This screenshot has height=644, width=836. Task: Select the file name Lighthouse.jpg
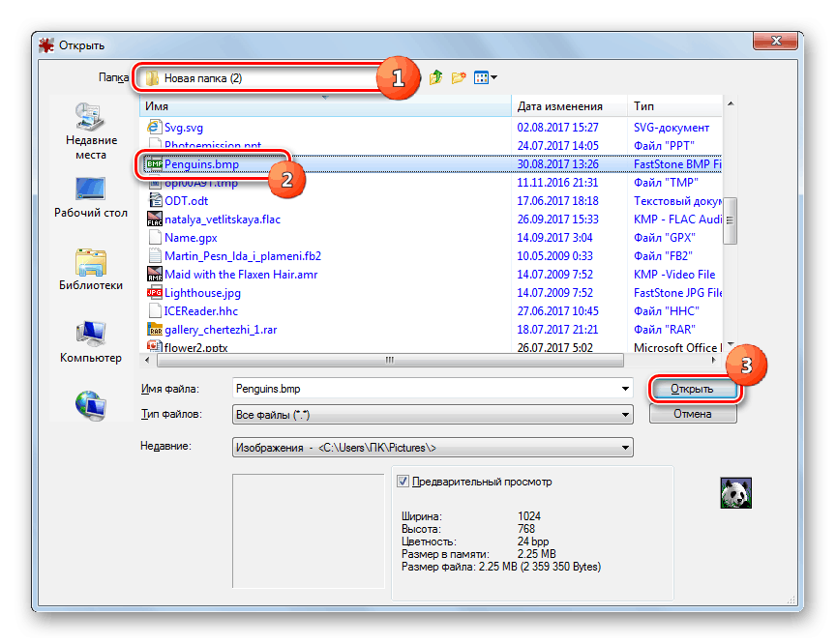click(202, 292)
